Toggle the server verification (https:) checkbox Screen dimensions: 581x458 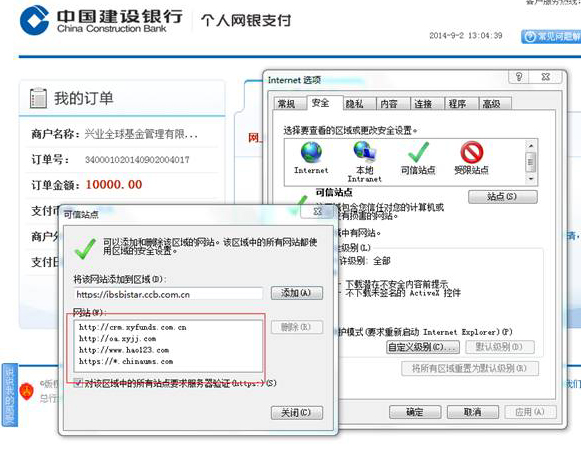click(78, 383)
